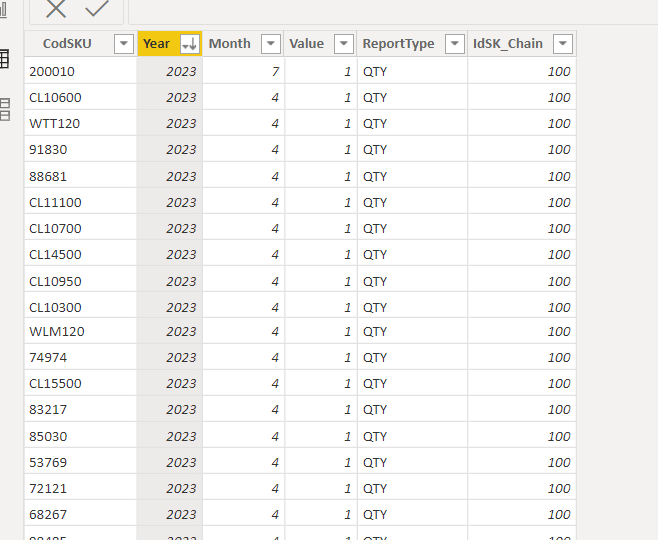Click cell with CodSKU 91830
Image resolution: width=658 pixels, height=540 pixels.
pyautogui.click(x=81, y=149)
